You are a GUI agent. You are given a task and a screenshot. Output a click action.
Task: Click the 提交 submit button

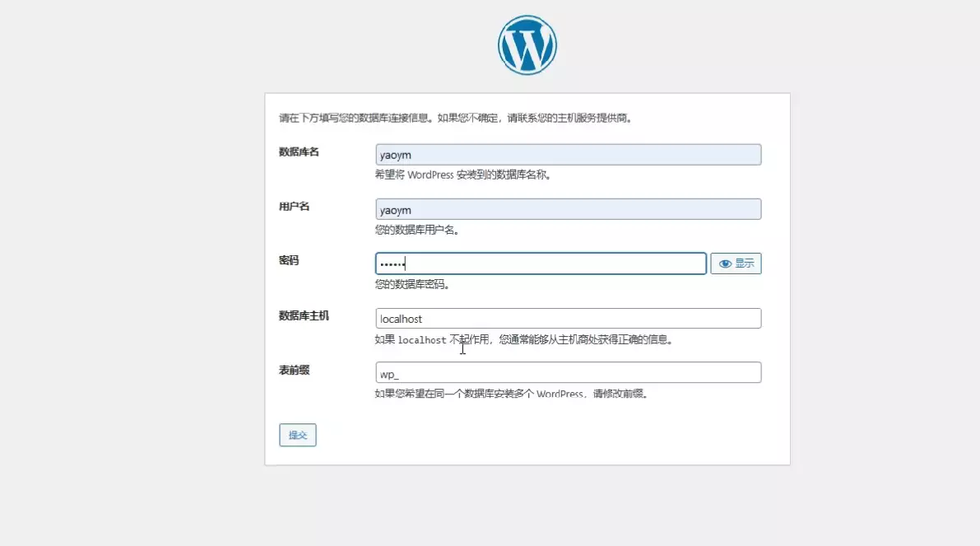tap(298, 435)
